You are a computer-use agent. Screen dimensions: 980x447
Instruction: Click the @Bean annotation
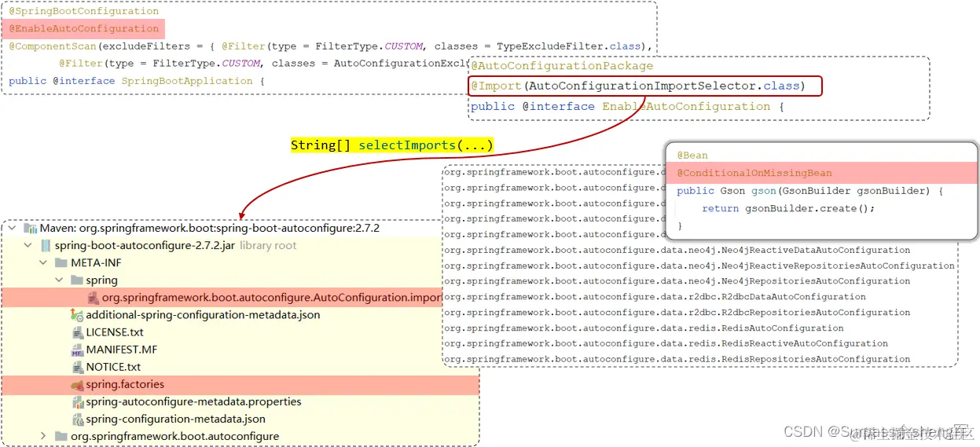(692, 156)
